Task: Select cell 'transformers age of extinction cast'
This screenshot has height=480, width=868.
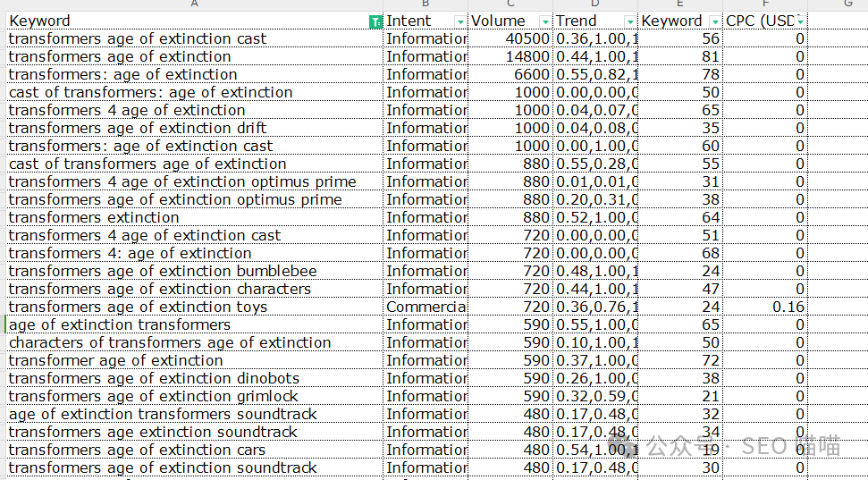Action: tap(195, 38)
